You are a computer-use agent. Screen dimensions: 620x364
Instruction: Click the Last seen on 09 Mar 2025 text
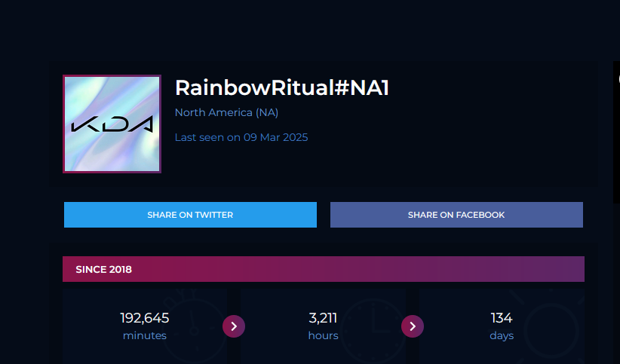[241, 137]
